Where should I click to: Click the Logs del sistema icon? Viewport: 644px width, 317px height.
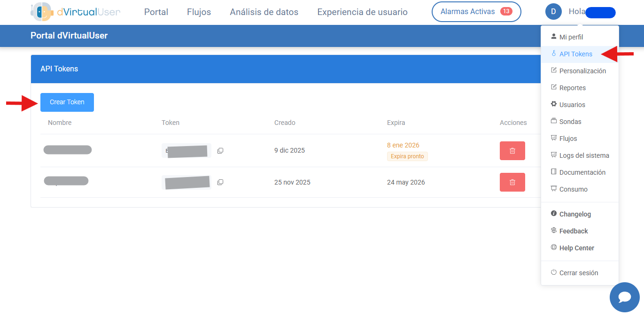click(x=554, y=155)
